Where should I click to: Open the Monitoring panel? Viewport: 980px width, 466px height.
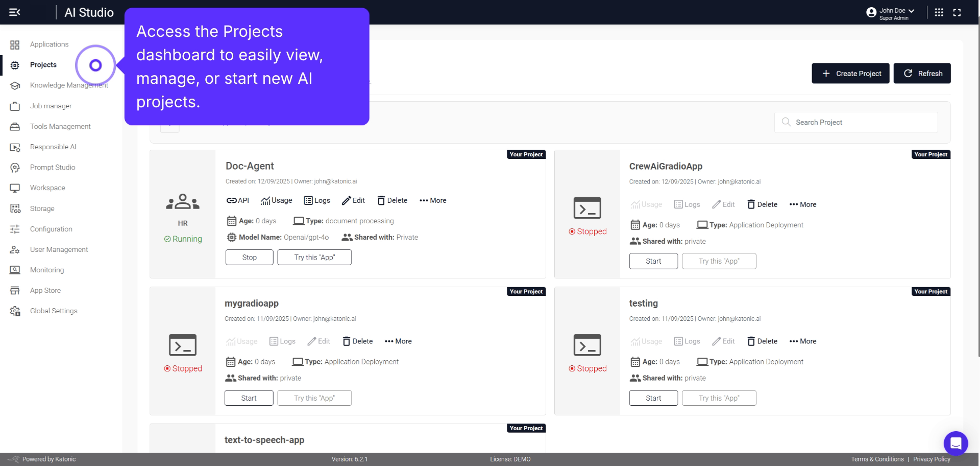point(46,270)
